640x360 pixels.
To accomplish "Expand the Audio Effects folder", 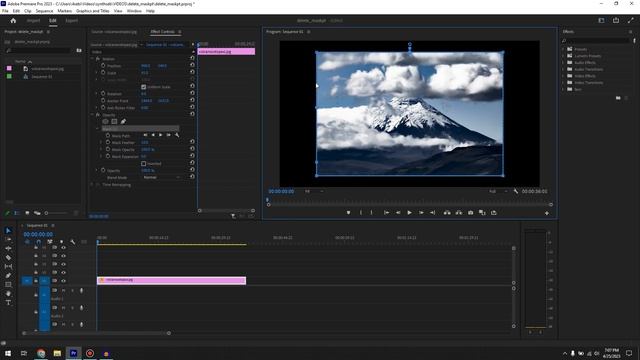I will pyautogui.click(x=563, y=62).
